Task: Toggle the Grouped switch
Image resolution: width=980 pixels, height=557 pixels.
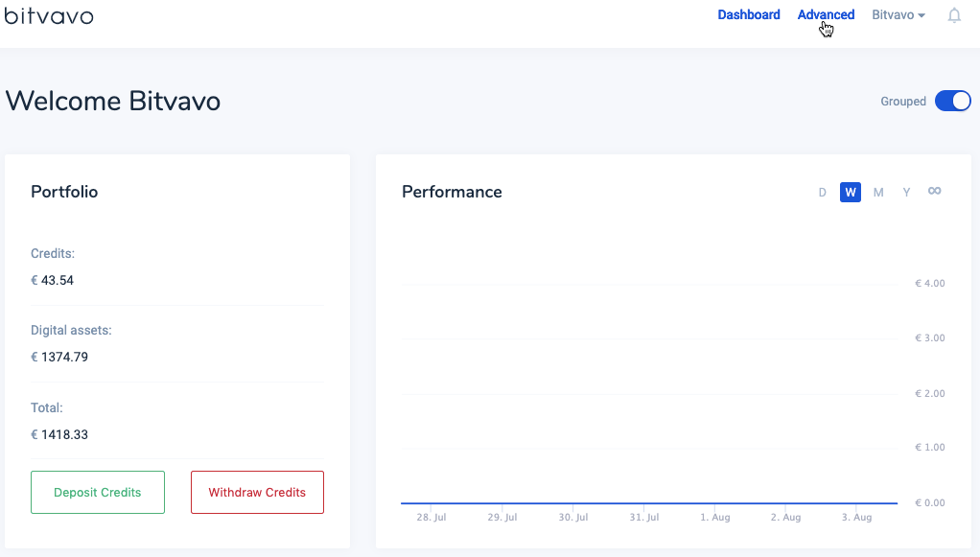Action: coord(952,102)
